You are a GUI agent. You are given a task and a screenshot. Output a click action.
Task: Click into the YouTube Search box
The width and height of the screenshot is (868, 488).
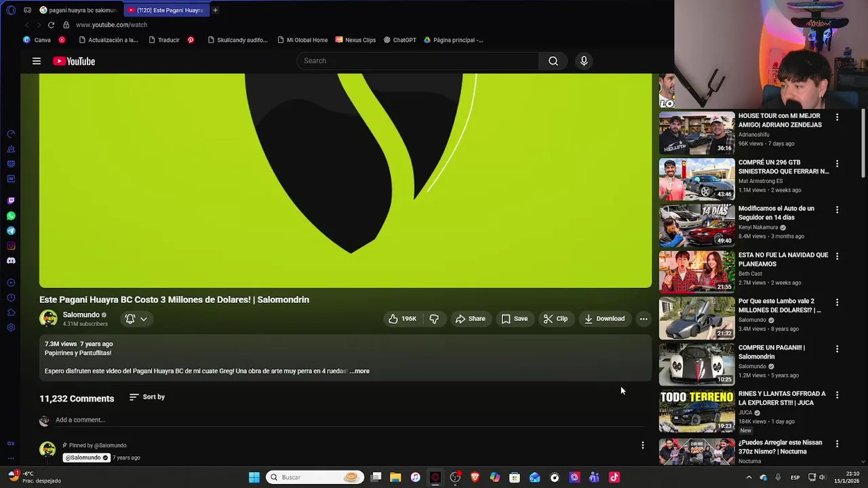418,61
